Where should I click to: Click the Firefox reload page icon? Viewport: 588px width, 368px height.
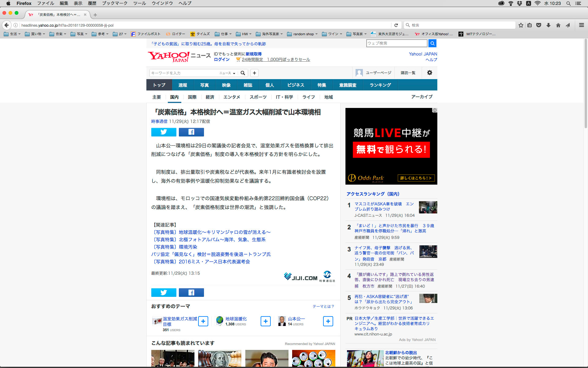(396, 25)
